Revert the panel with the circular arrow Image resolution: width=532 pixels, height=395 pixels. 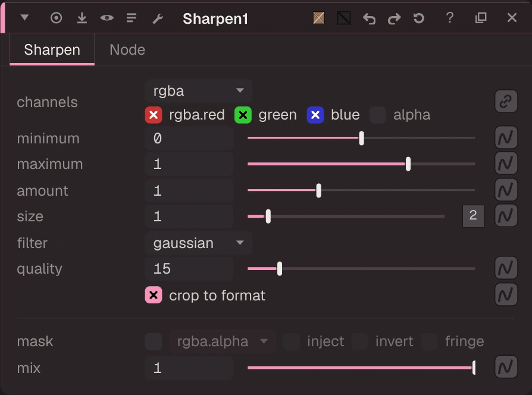click(419, 18)
